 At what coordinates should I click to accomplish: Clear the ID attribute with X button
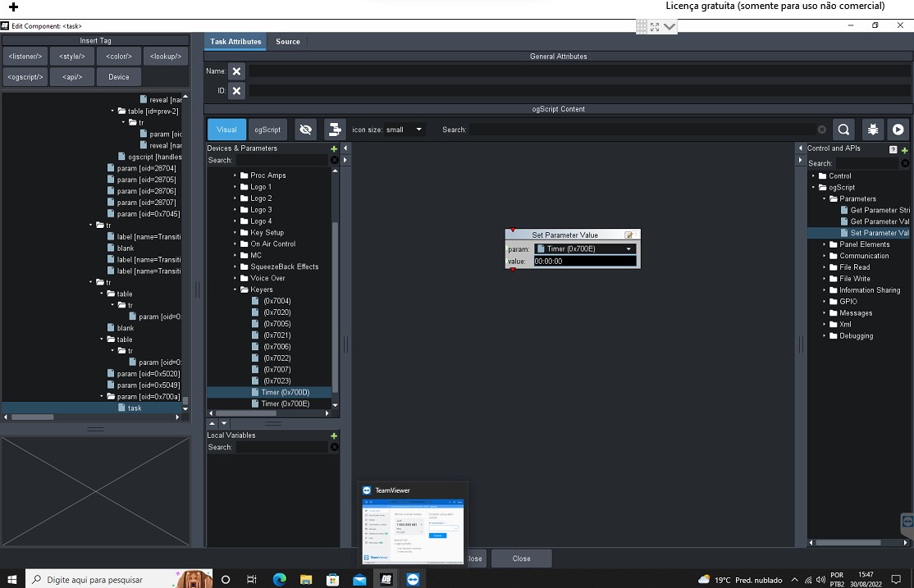point(236,91)
